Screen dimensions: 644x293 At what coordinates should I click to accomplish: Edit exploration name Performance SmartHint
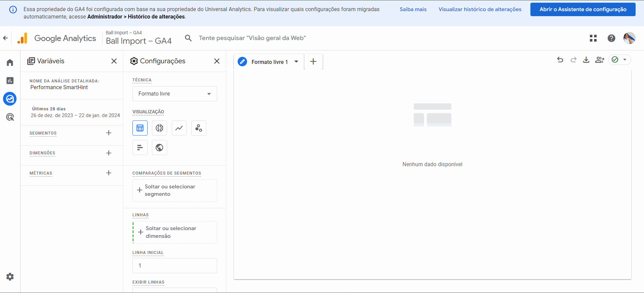pyautogui.click(x=59, y=87)
